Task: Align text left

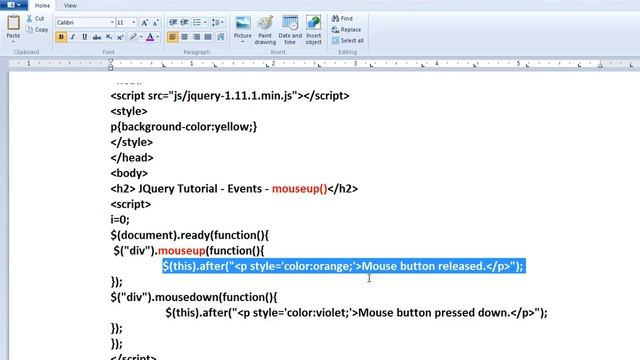Action: (x=173, y=37)
